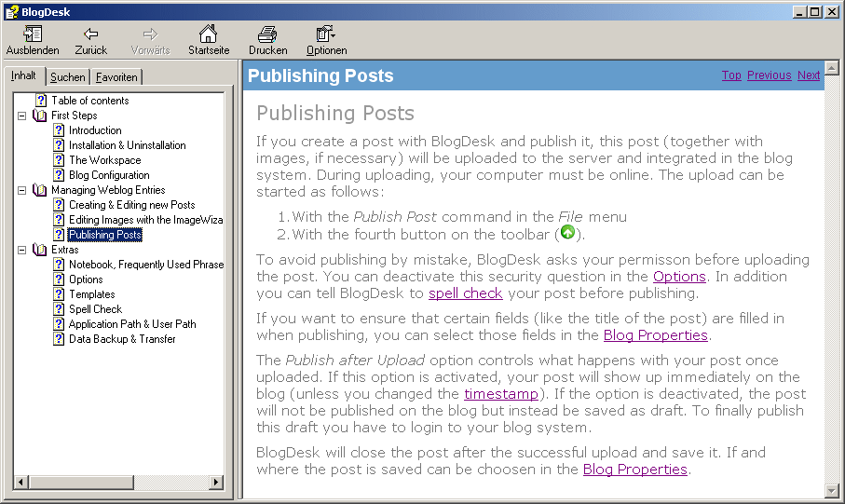Viewport: 845px width, 504px height.
Task: Open Blog Properties link after 'fields in the'
Action: pos(655,335)
